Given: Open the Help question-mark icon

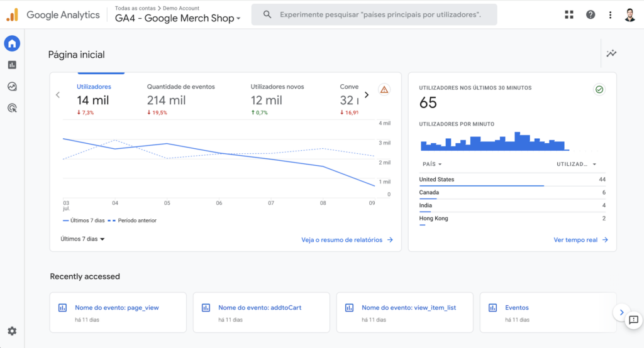Looking at the screenshot, I should tap(590, 15).
